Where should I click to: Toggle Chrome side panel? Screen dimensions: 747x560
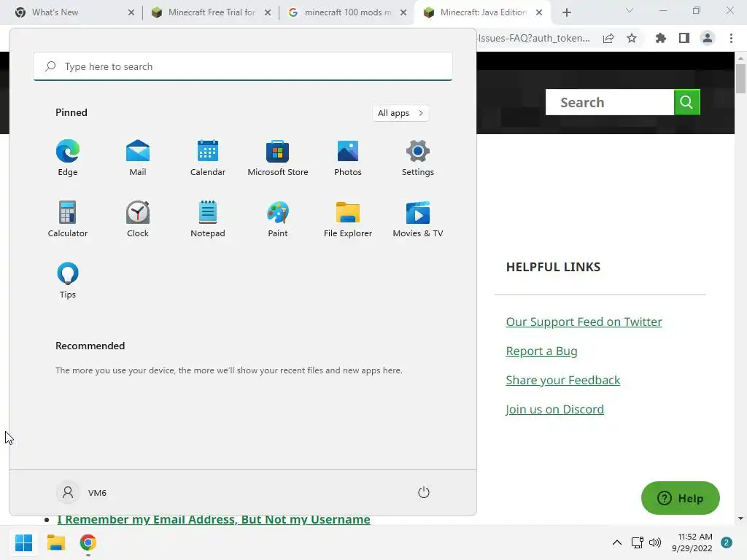(x=684, y=38)
